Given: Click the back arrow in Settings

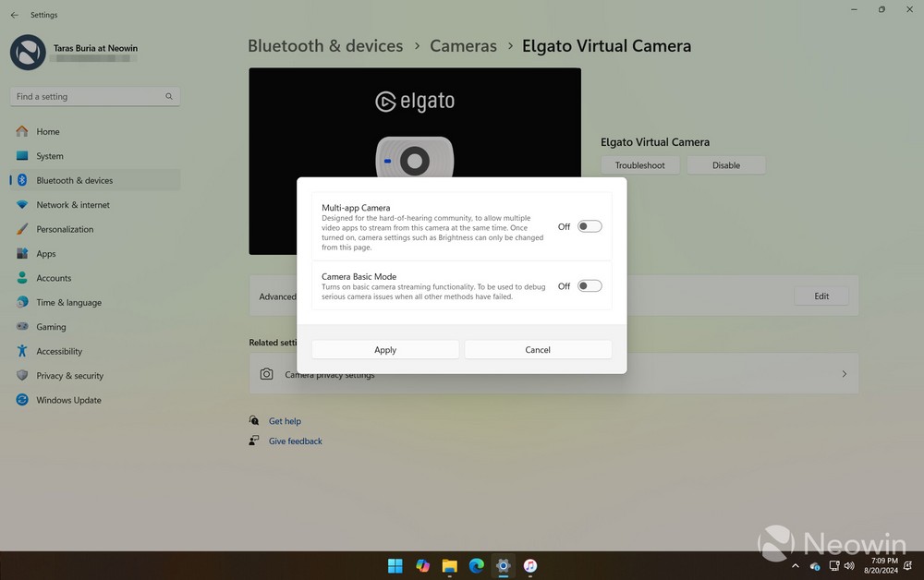Looking at the screenshot, I should coord(14,15).
